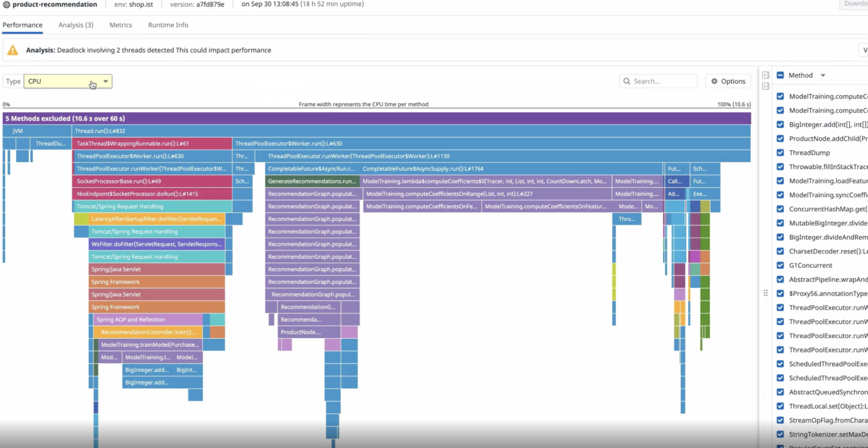Toggle the BigInteger.add method checkbox
The width and height of the screenshot is (868, 448).
point(780,124)
